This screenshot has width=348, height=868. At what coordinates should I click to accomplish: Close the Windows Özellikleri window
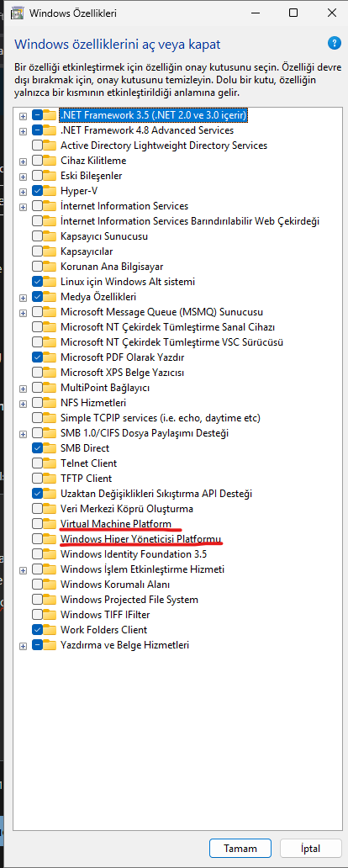tap(332, 12)
